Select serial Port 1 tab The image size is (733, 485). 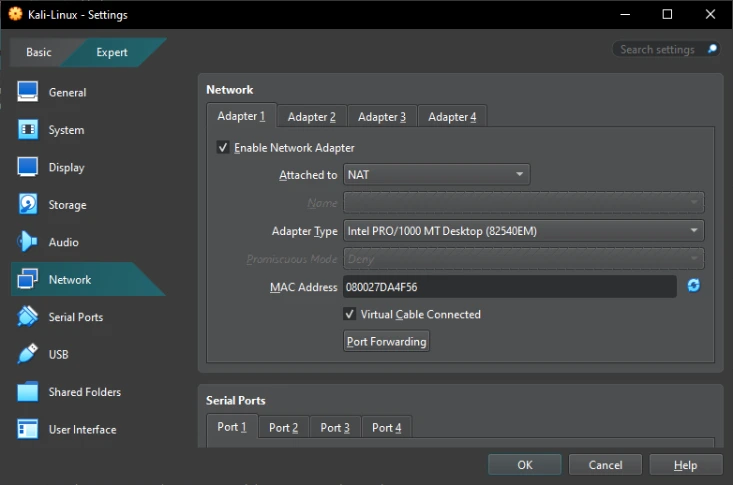[232, 427]
